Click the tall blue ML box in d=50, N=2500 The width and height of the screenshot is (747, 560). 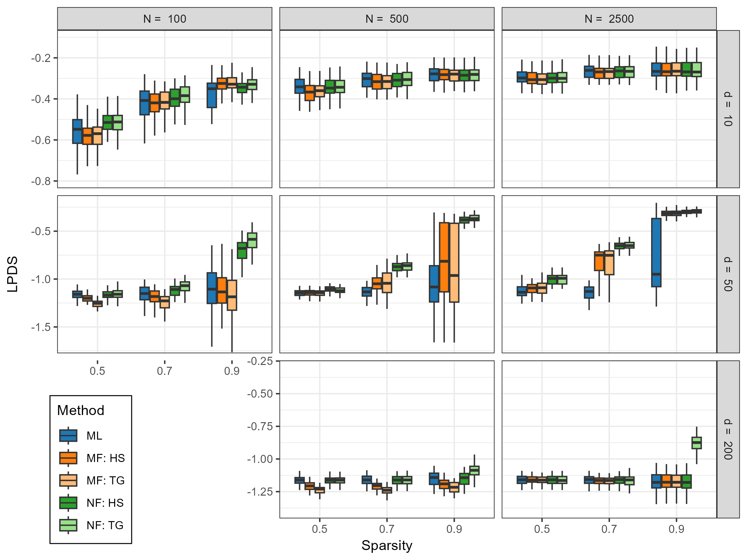coord(656,253)
